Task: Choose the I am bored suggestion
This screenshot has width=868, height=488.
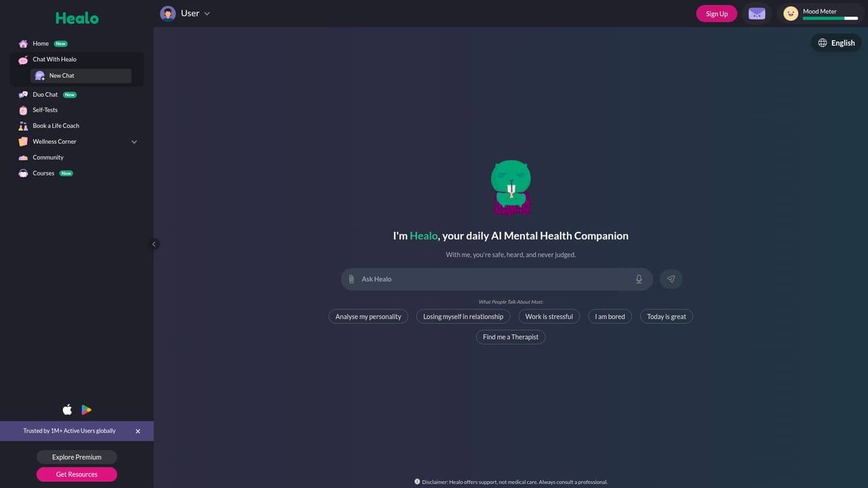Action: tap(610, 317)
